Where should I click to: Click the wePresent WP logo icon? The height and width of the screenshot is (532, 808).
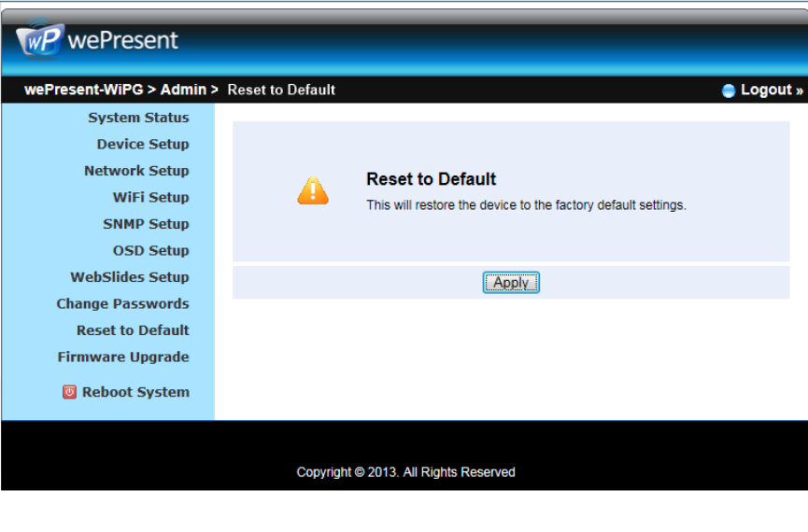[39, 38]
